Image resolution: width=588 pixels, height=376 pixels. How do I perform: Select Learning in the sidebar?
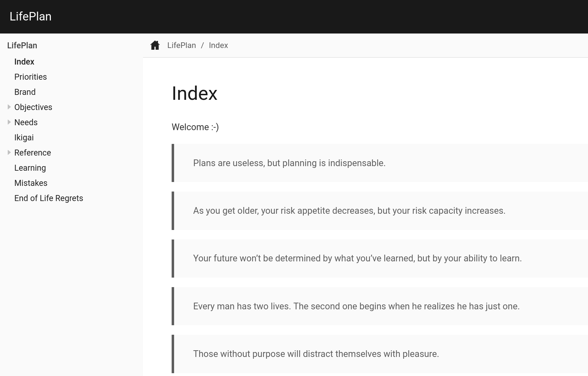coord(30,168)
